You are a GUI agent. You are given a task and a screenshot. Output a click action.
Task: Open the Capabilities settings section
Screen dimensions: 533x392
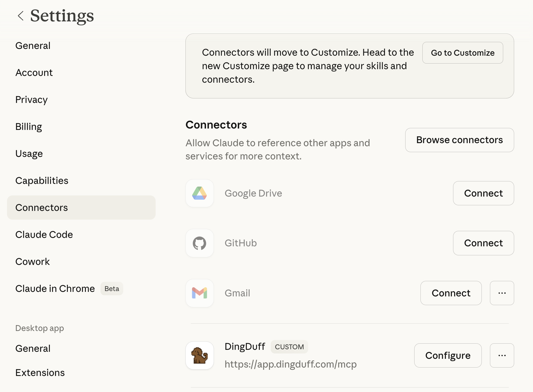tap(42, 181)
